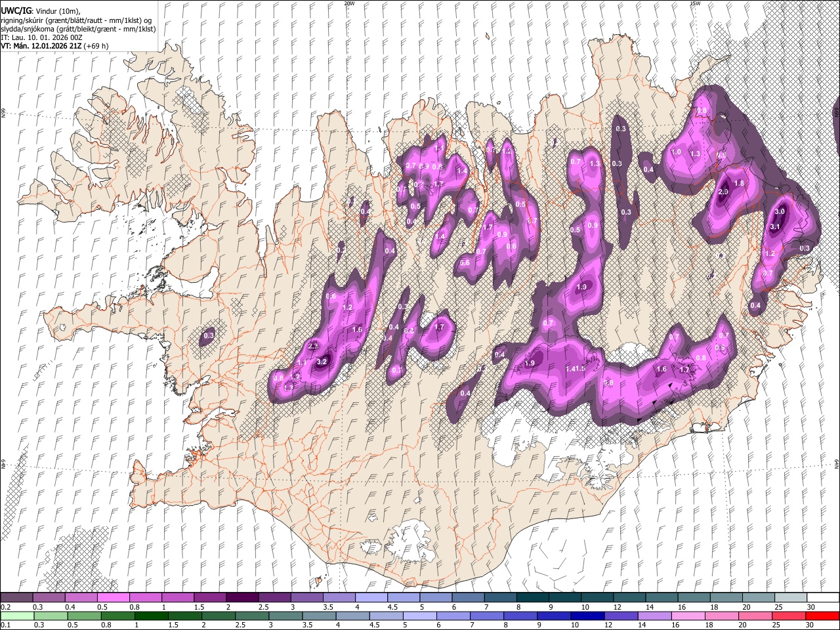Viewport: 840px width, 630px height.
Task: Pick the snow scale swatch between 3.5 and 4
Action: point(339,597)
